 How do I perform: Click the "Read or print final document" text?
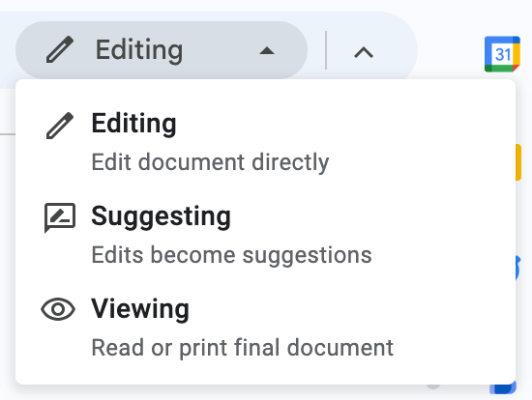coord(243,348)
